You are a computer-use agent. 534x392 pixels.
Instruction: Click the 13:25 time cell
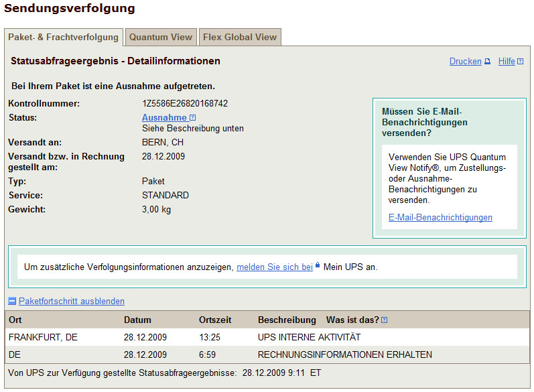click(x=210, y=337)
